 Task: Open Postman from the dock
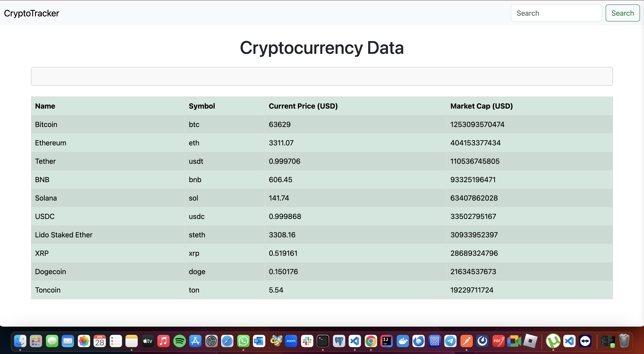(x=466, y=341)
